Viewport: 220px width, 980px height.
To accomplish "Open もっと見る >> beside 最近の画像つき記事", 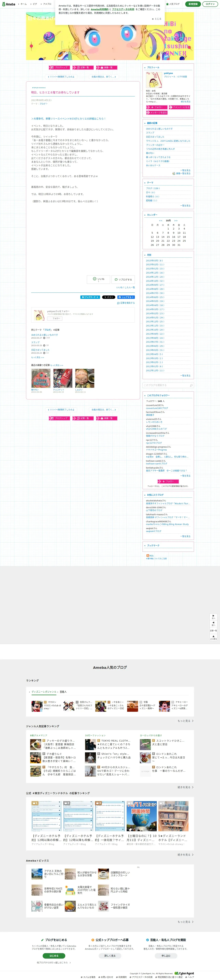I will [57, 365].
